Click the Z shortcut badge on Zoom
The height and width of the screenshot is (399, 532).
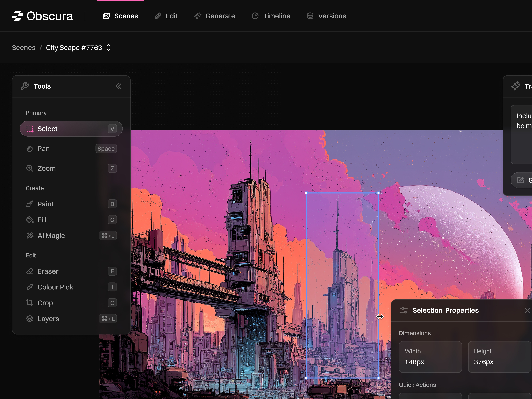(x=112, y=168)
